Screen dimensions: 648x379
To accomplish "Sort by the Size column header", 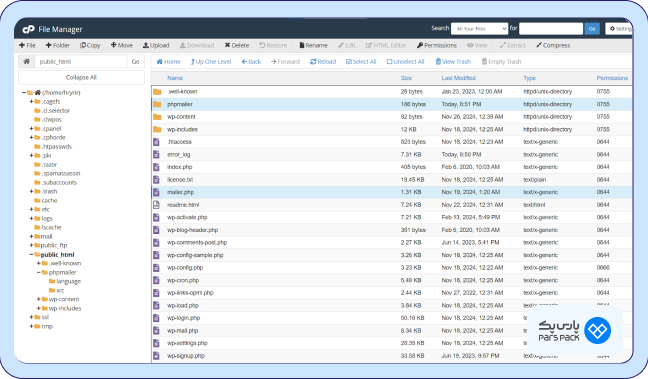I will 406,78.
